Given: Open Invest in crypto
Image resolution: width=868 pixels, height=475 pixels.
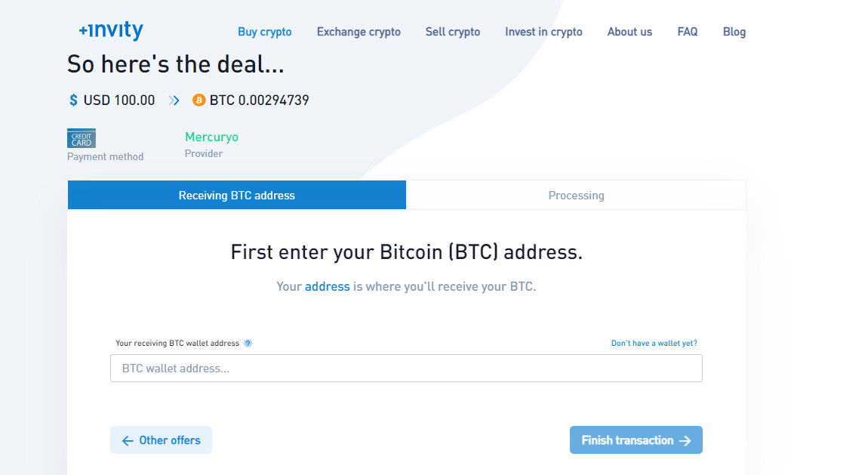Looking at the screenshot, I should [543, 32].
